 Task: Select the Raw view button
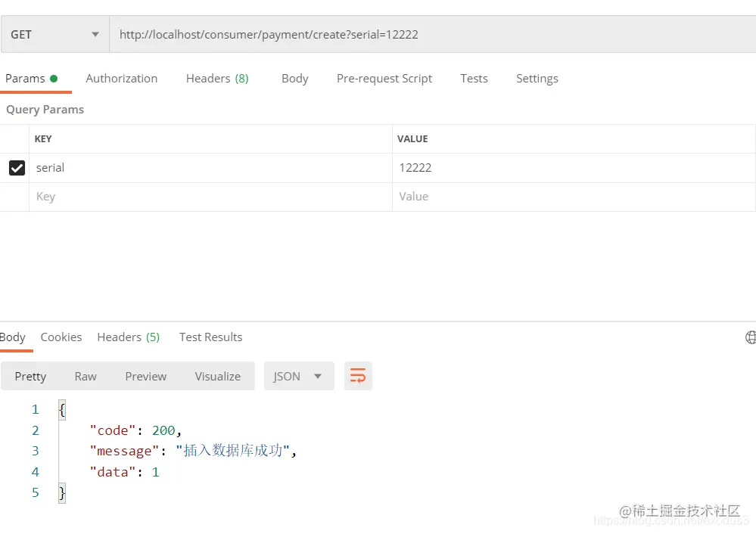click(86, 376)
